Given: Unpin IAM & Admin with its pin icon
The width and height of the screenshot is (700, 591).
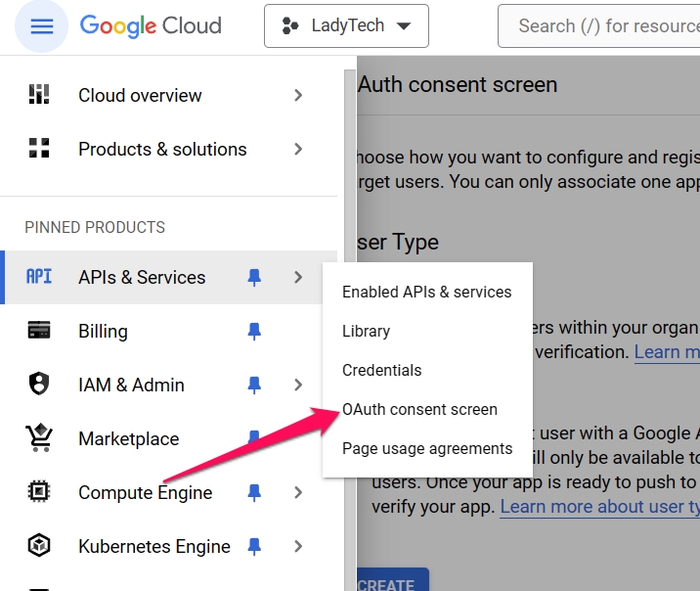Looking at the screenshot, I should tap(254, 386).
